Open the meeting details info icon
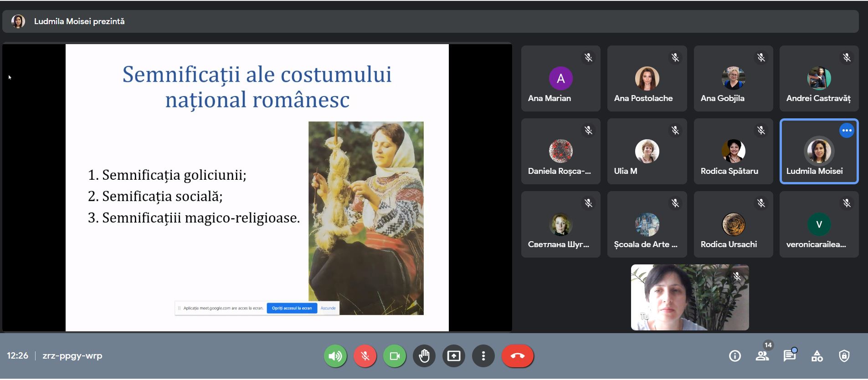The width and height of the screenshot is (868, 380). (735, 356)
